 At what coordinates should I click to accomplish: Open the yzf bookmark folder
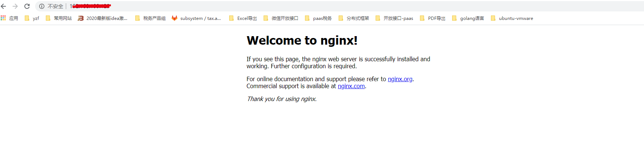[x=32, y=18]
